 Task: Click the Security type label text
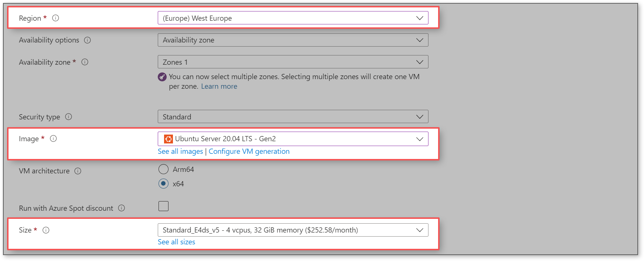(39, 117)
